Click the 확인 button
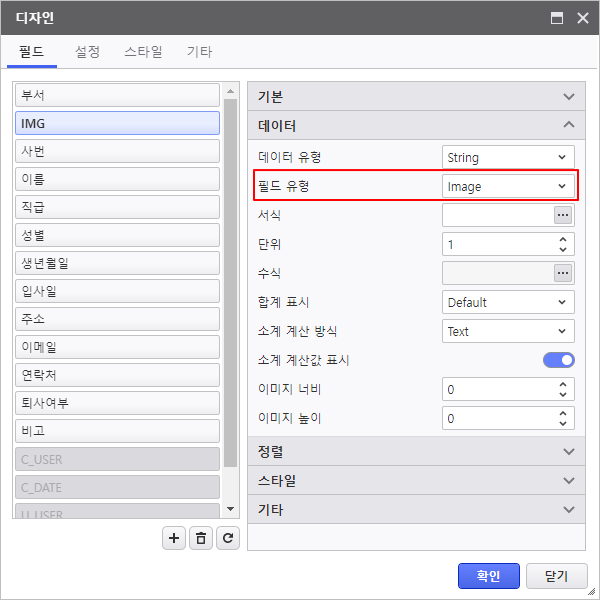 (488, 576)
